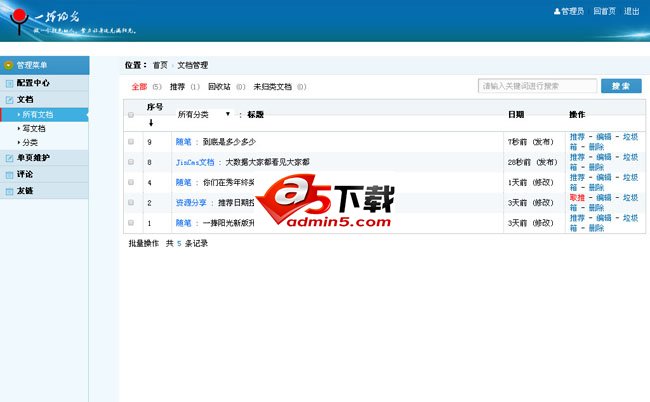Open 写文档 in the sidebar
Screen dimensions: 650x402
[x=34, y=128]
